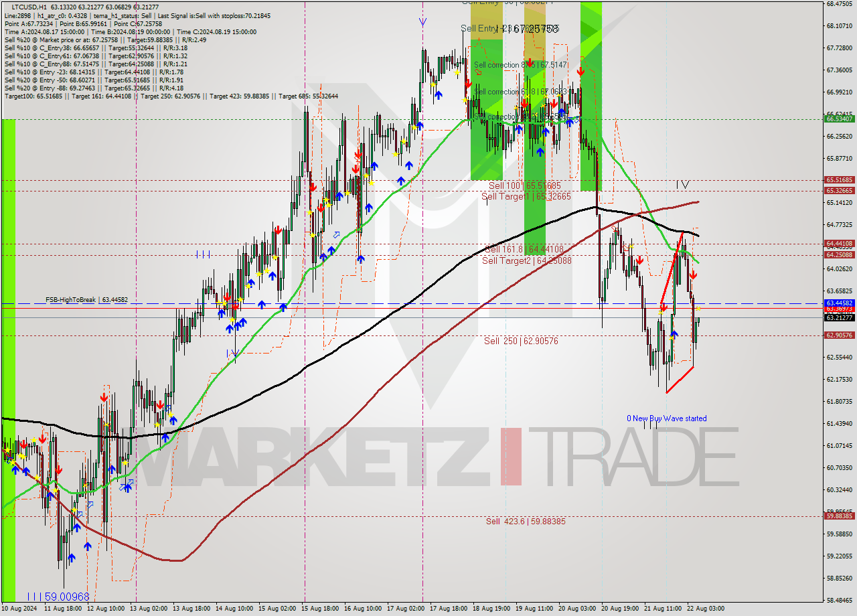Click the 'Sell Target2 | 64.25088' label
857x616 pixels.
(527, 260)
